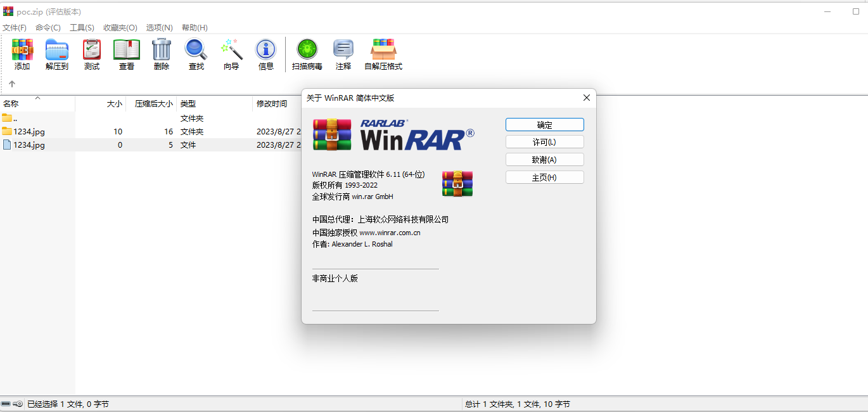The width and height of the screenshot is (868, 412).
Task: Click the 自解压格式 (SFX) toolbar icon
Action: [383, 49]
